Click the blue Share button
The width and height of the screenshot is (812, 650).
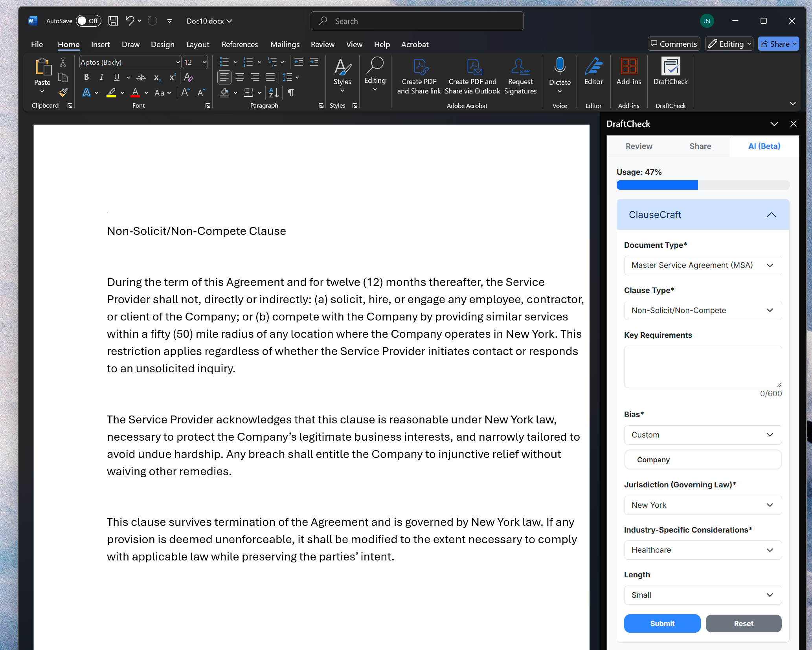click(x=778, y=44)
